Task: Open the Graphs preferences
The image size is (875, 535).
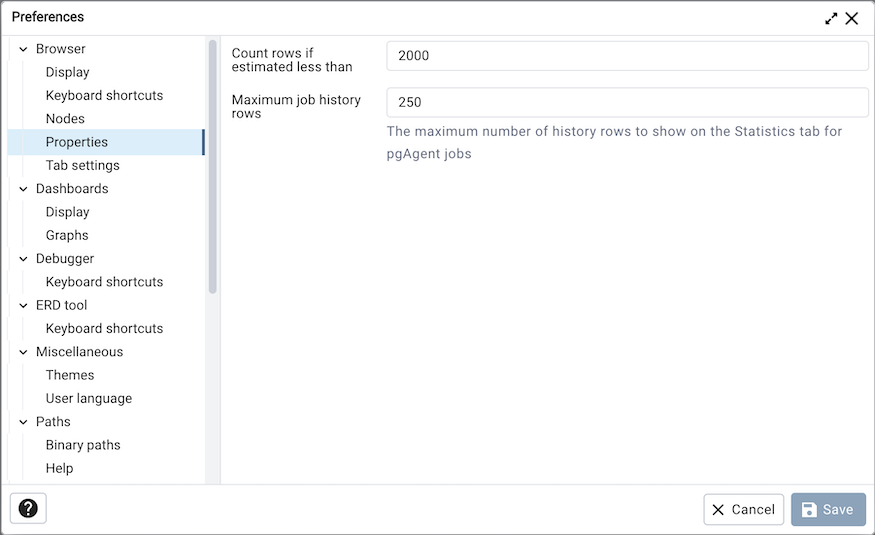Action: click(x=67, y=235)
